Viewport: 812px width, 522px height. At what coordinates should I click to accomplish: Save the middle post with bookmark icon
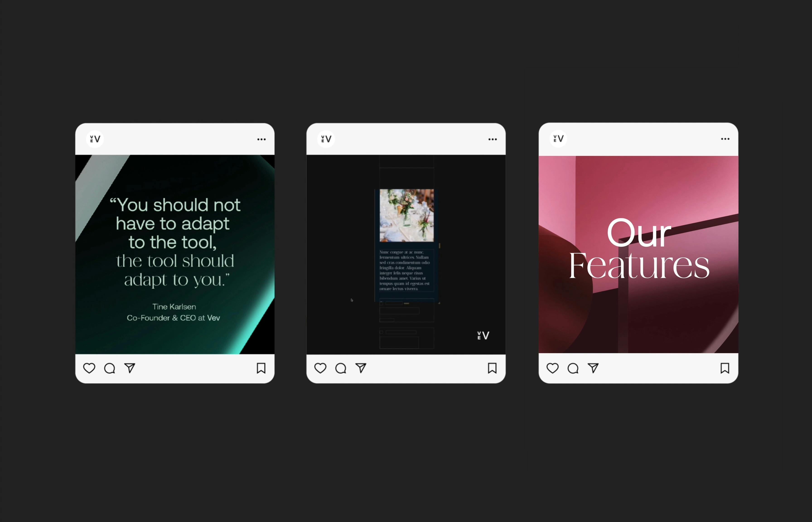(x=492, y=368)
